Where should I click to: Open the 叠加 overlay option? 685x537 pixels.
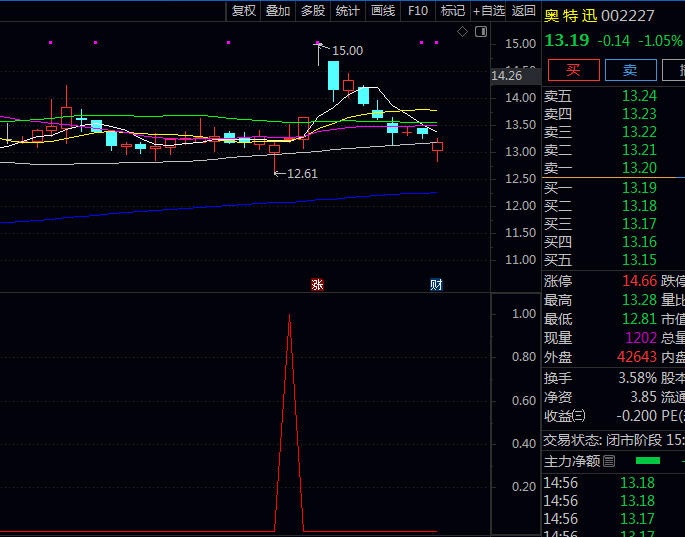point(278,11)
